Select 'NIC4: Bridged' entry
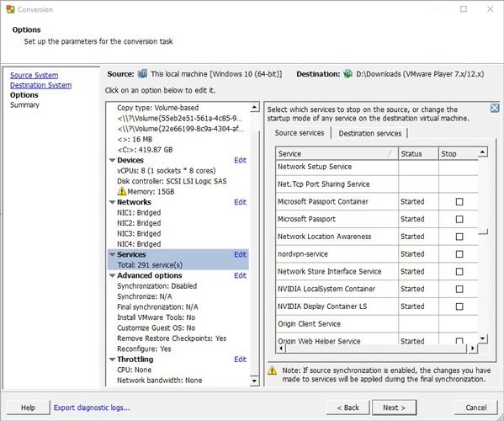 click(x=139, y=244)
